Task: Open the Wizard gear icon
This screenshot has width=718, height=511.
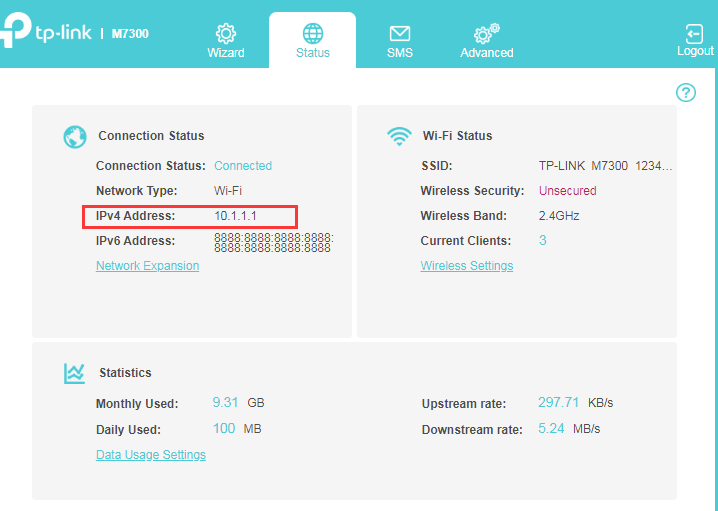Action: click(226, 33)
